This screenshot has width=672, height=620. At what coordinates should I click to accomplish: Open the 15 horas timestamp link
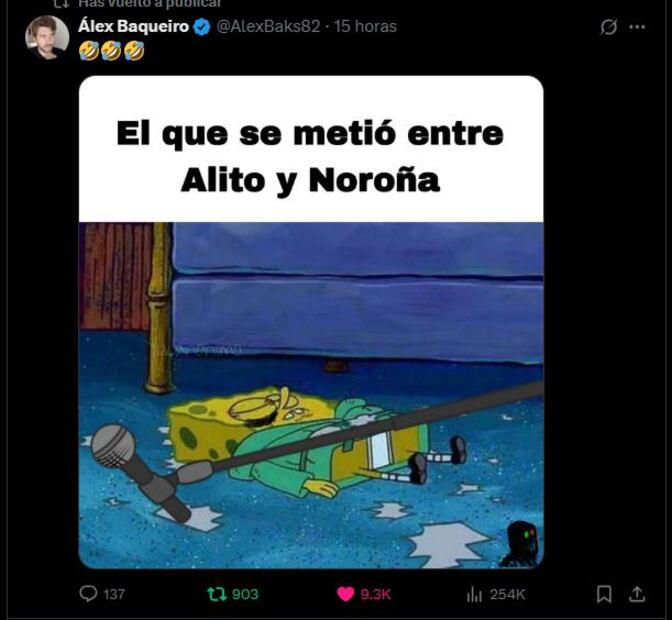click(x=366, y=27)
